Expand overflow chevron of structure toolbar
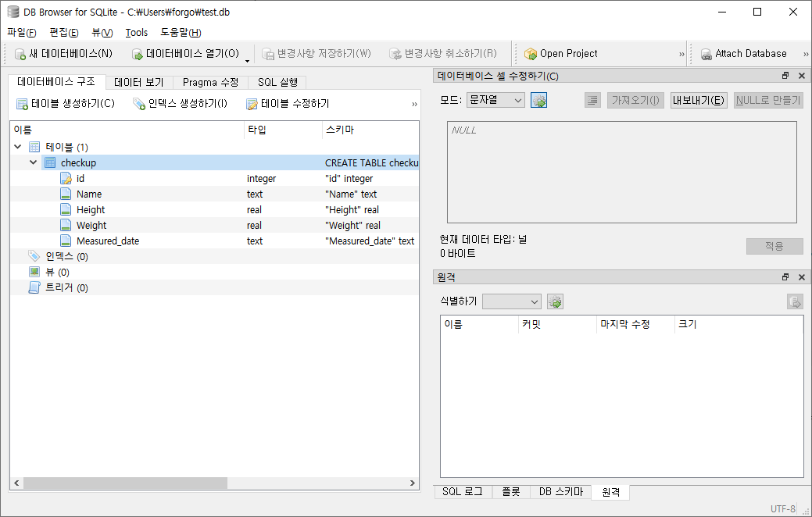 414,104
